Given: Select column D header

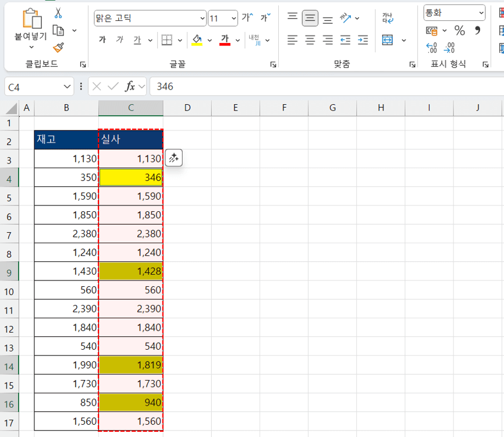Looking at the screenshot, I should tap(187, 108).
